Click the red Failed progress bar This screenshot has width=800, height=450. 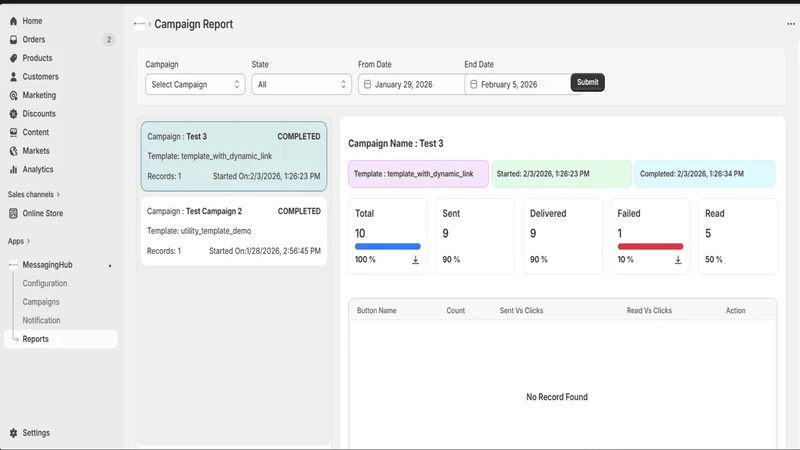650,246
